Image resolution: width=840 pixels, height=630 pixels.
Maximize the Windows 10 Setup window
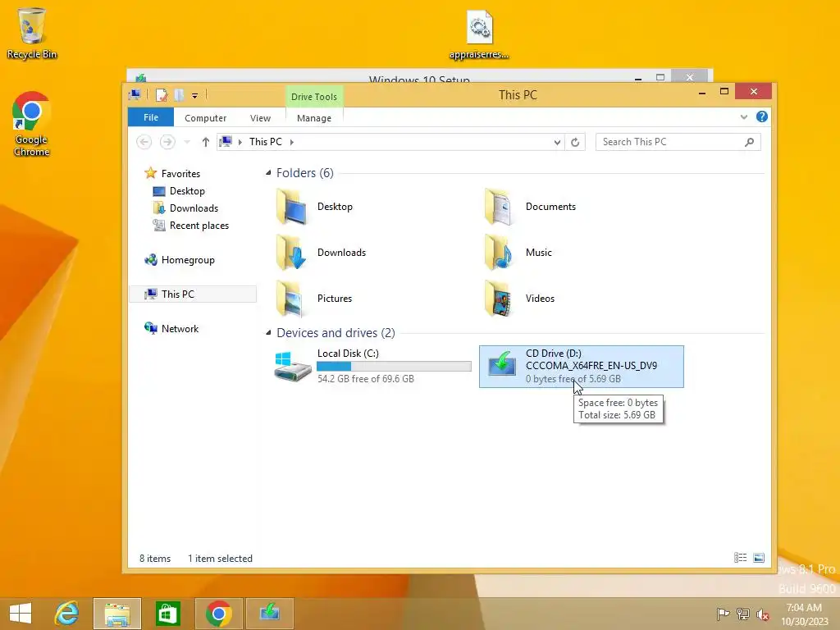pyautogui.click(x=660, y=77)
